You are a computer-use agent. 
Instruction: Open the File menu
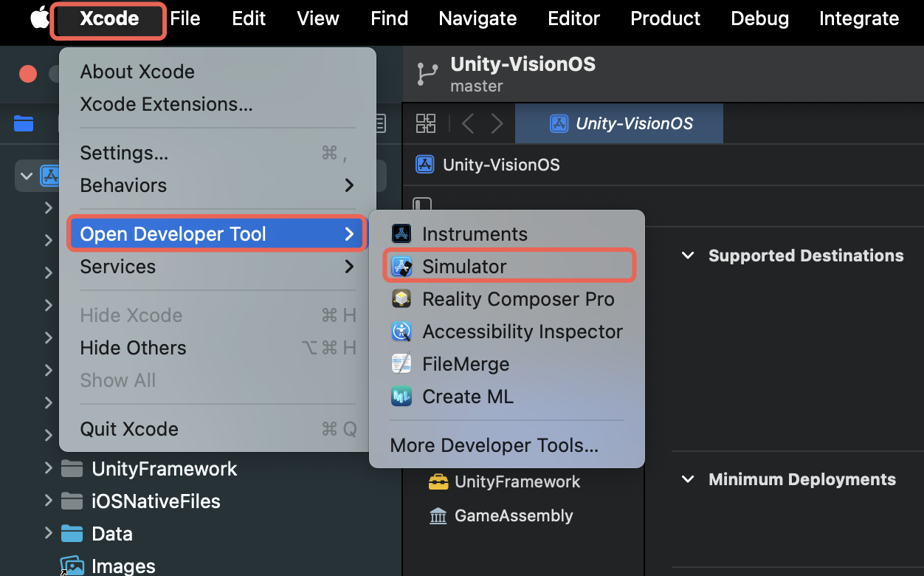185,18
